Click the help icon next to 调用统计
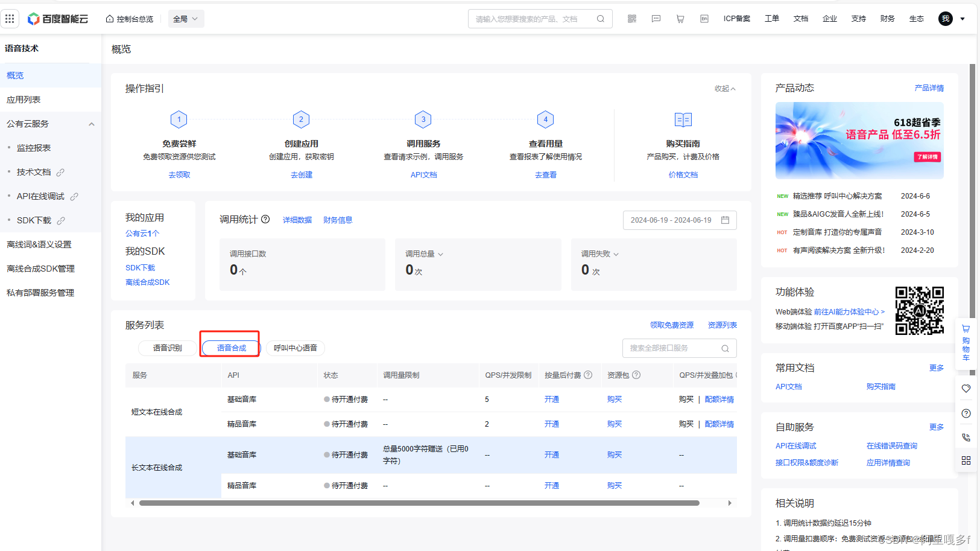The height and width of the screenshot is (551, 980). 265,219
